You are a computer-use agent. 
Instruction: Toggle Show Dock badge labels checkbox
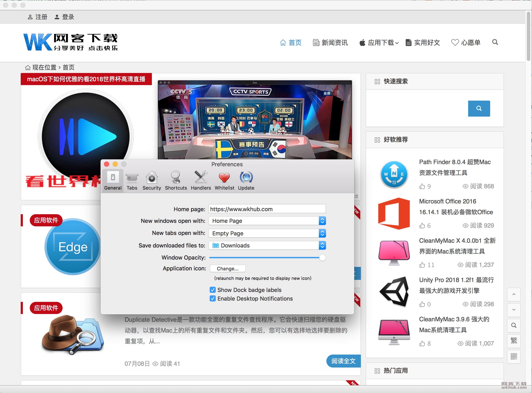coord(213,290)
